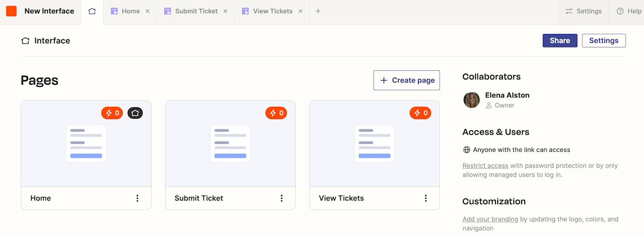This screenshot has width=644, height=235.
Task: Open the interface home icon tab
Action: pos(92,11)
